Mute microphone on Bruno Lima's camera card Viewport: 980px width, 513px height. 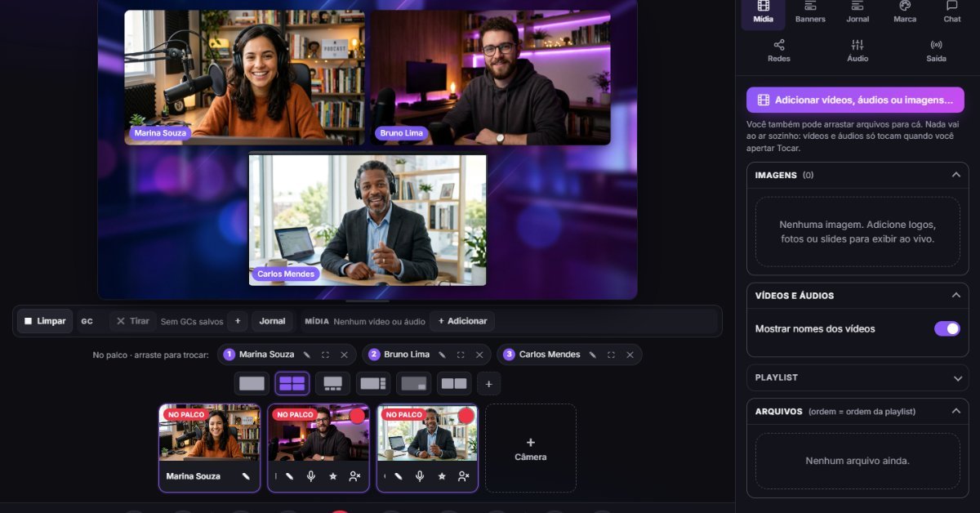point(311,476)
